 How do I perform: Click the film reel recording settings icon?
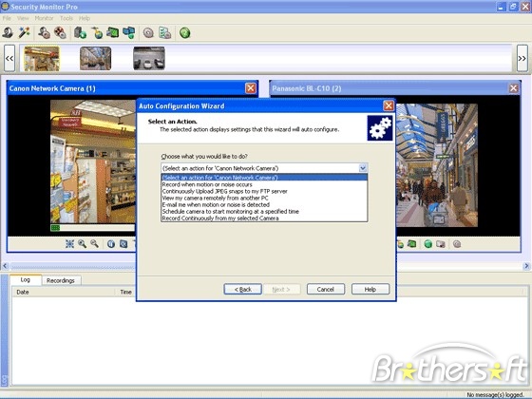[60, 33]
